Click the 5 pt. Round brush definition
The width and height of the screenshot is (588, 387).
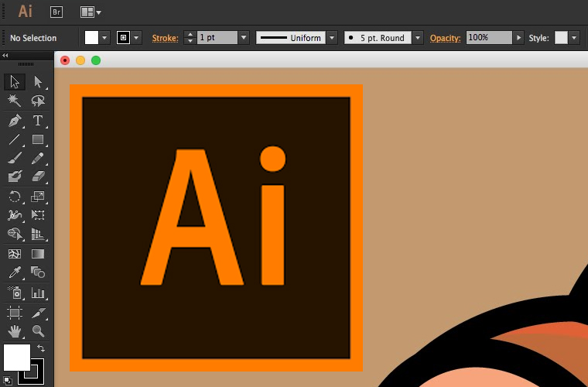pyautogui.click(x=378, y=37)
